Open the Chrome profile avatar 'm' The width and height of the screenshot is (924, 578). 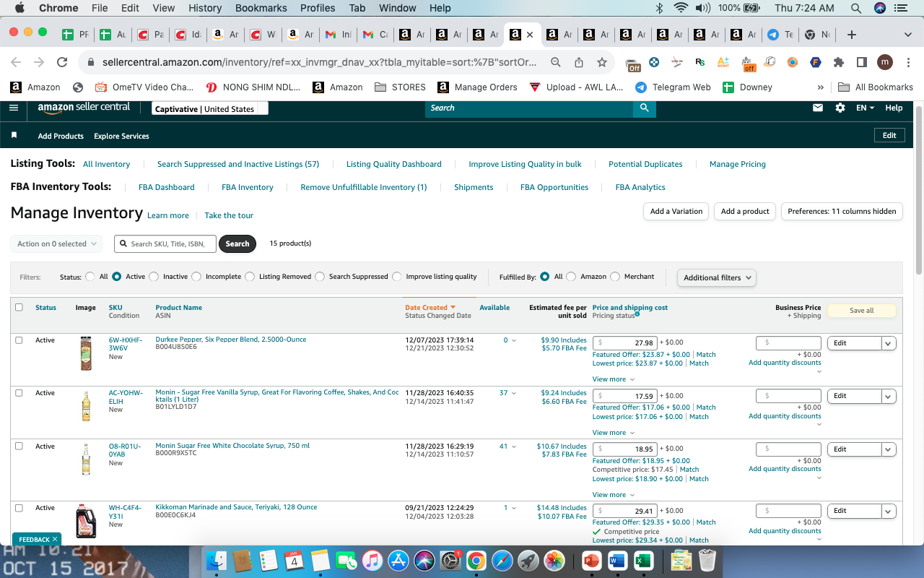click(x=885, y=62)
